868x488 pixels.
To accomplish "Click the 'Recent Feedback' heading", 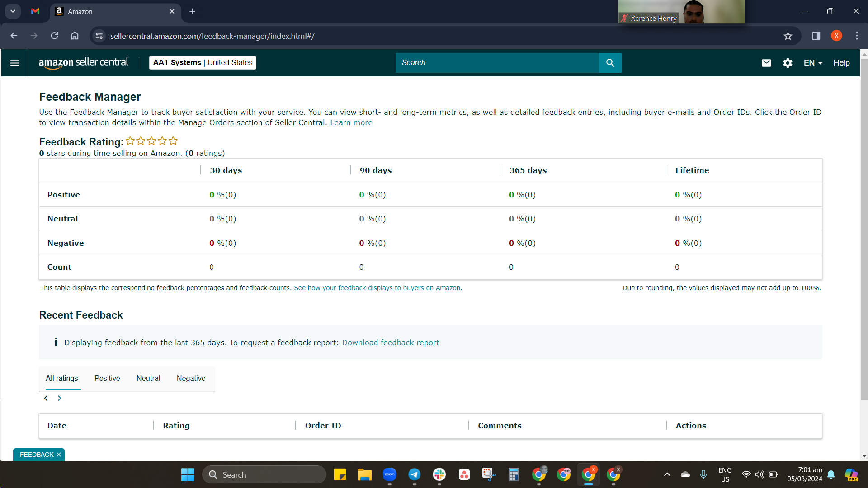I will click(x=81, y=315).
